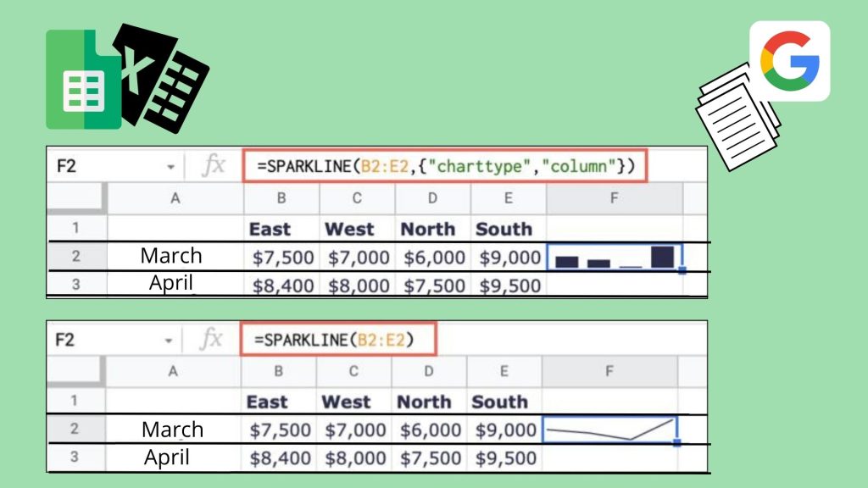The width and height of the screenshot is (868, 488).
Task: Select column E header in top spreadsheet
Action: (509, 198)
